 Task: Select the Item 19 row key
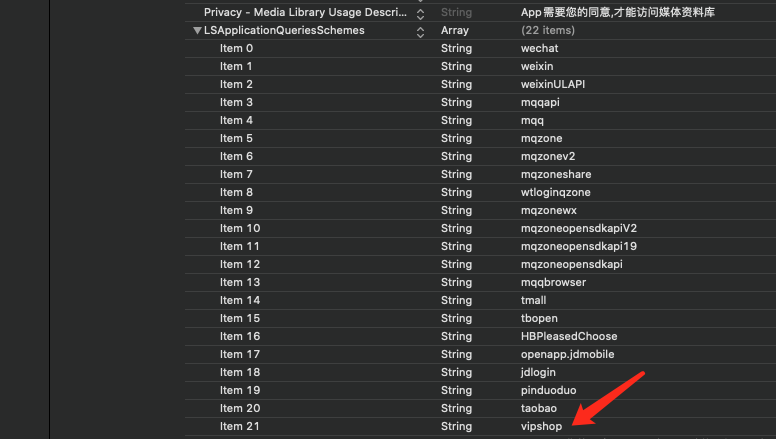240,390
